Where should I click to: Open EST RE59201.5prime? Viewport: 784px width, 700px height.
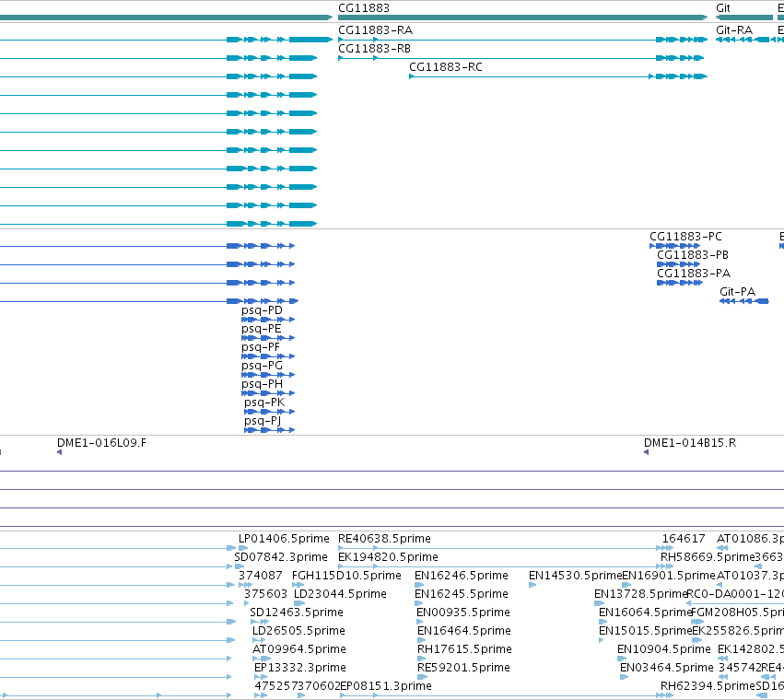coord(463,668)
